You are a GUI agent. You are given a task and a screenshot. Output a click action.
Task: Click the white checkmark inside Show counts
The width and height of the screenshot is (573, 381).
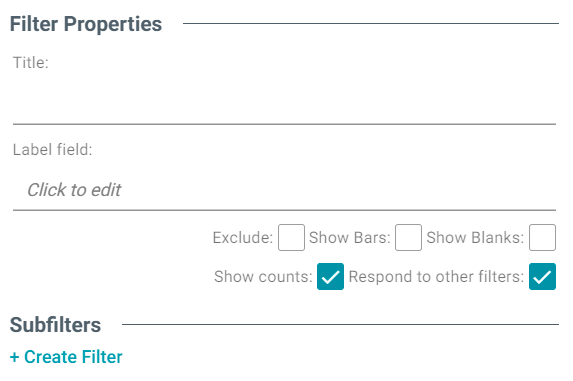pos(330,277)
